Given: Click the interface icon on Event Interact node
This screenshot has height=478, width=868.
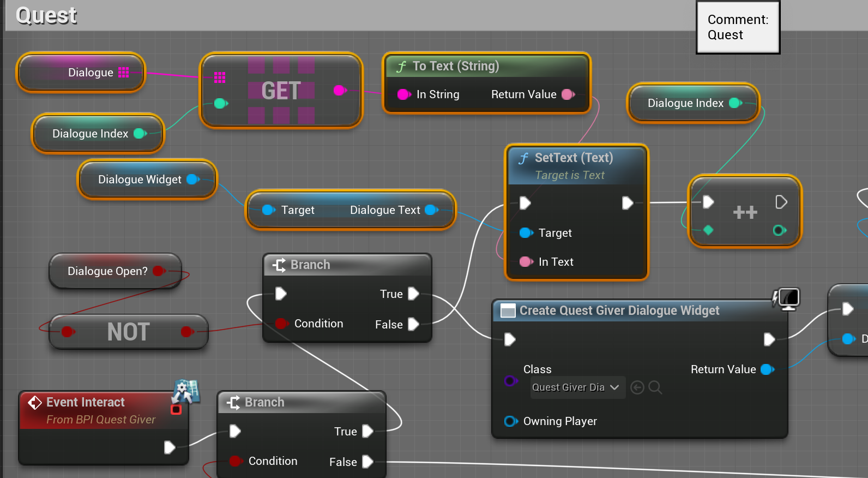Looking at the screenshot, I should [x=186, y=391].
